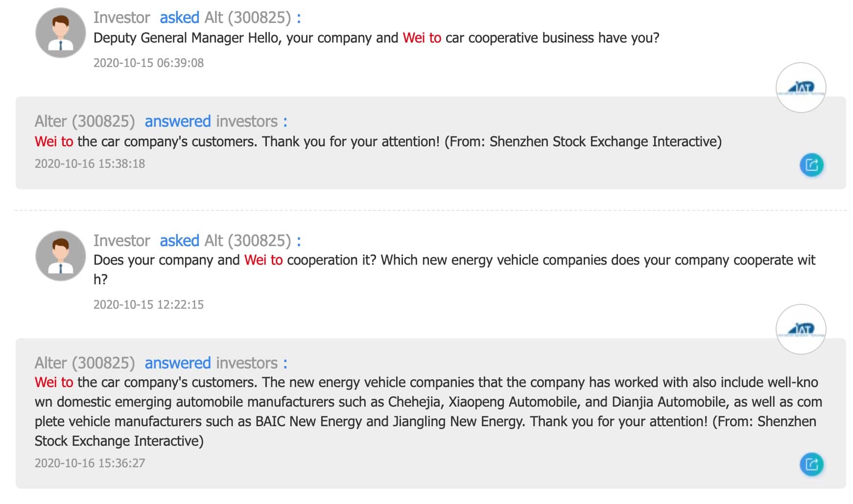Screen dimensions: 853x504
Task: Click the IAT company logo above the first answer
Action: (802, 87)
